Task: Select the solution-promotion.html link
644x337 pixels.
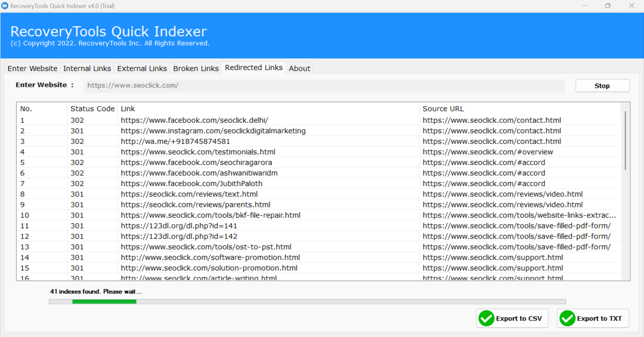Action: (x=209, y=268)
